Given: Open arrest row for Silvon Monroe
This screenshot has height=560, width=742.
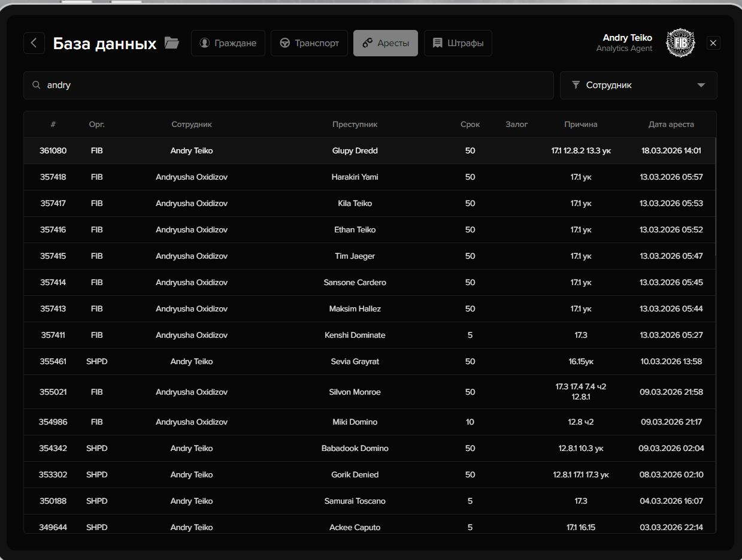Looking at the screenshot, I should coord(355,392).
